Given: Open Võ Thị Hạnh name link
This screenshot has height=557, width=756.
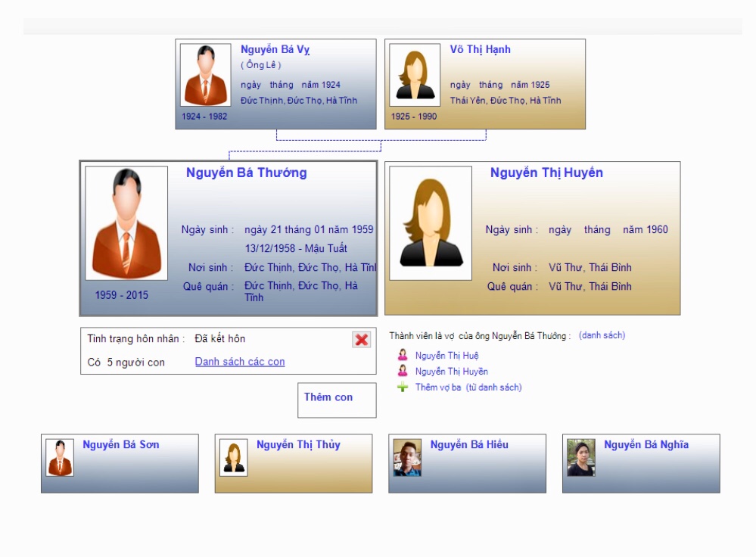Looking at the screenshot, I should (x=481, y=49).
